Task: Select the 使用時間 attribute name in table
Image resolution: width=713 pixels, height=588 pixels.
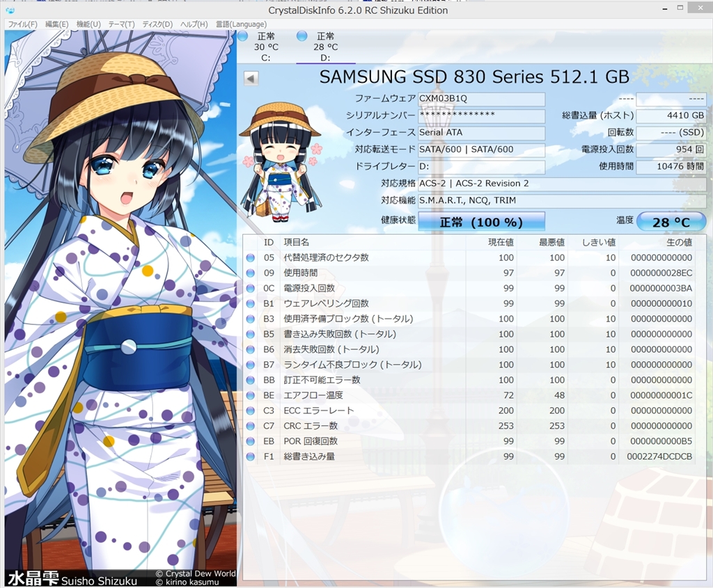Action: (x=301, y=273)
